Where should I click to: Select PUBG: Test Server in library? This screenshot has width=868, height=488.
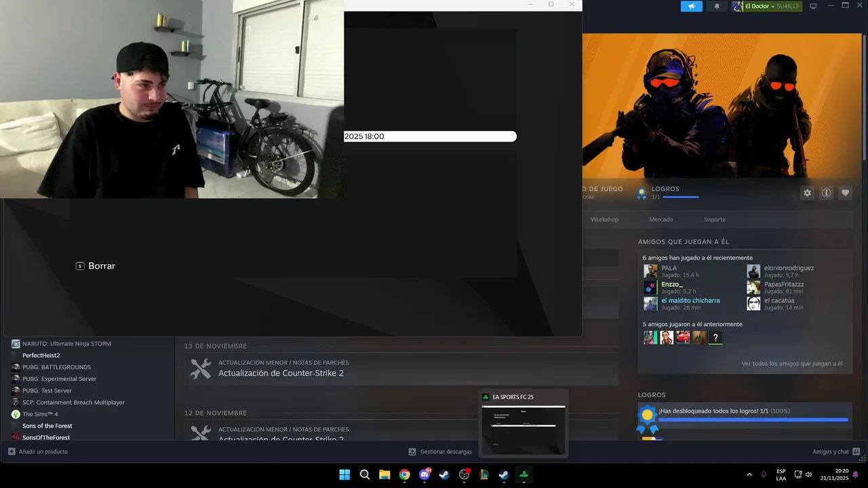point(47,390)
